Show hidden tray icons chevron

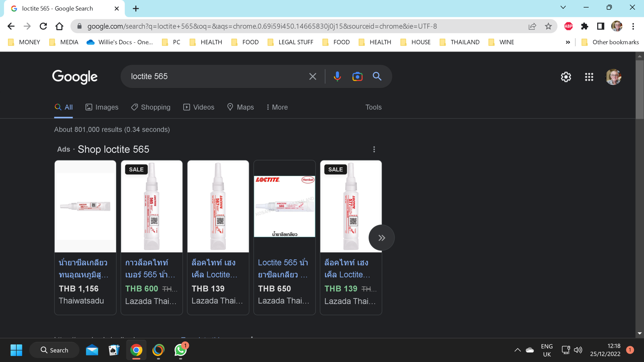(x=517, y=350)
